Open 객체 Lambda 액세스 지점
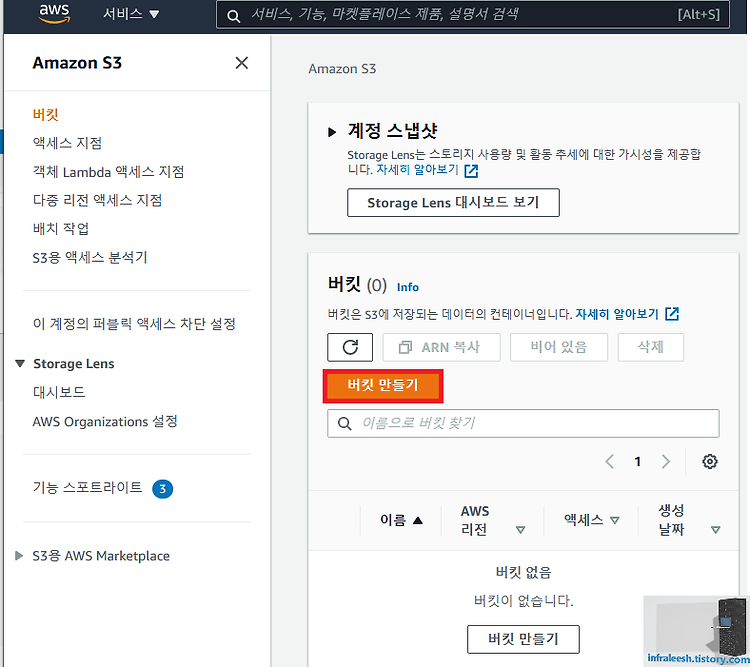 pyautogui.click(x=108, y=172)
